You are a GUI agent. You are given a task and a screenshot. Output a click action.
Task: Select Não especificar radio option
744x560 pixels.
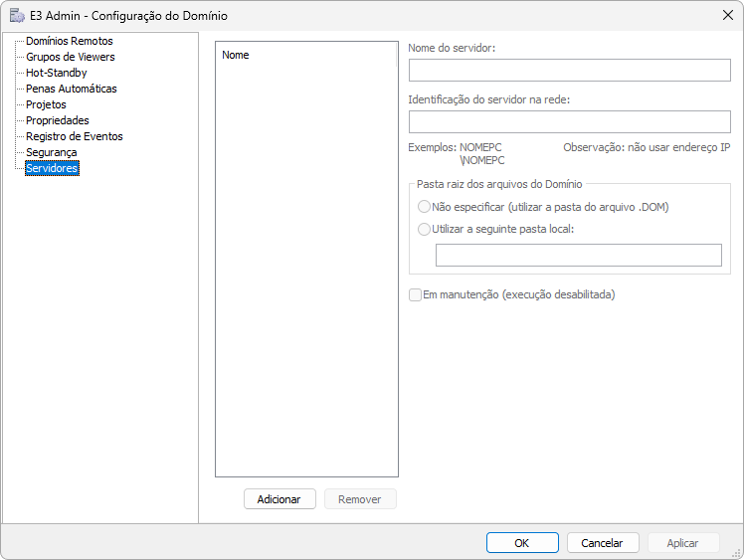[425, 207]
